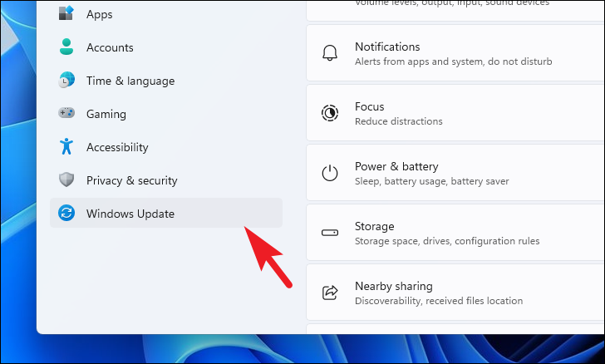Click the Accounts person icon
The height and width of the screenshot is (364, 605).
click(x=66, y=47)
